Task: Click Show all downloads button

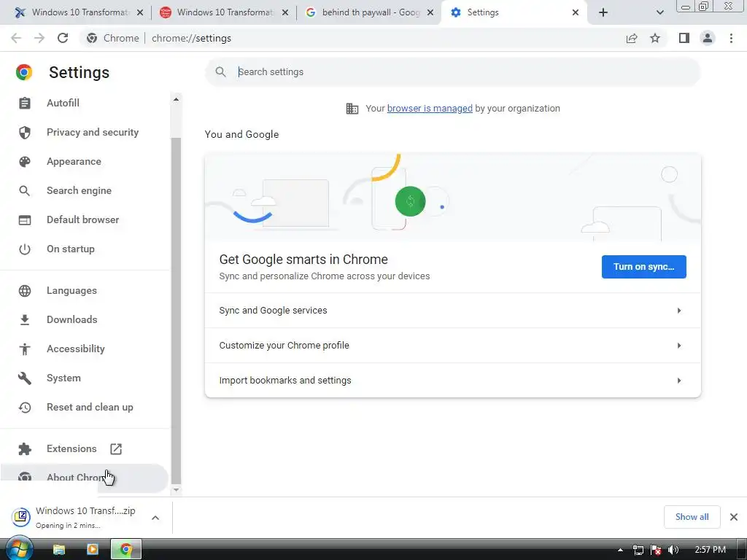Action: point(692,517)
